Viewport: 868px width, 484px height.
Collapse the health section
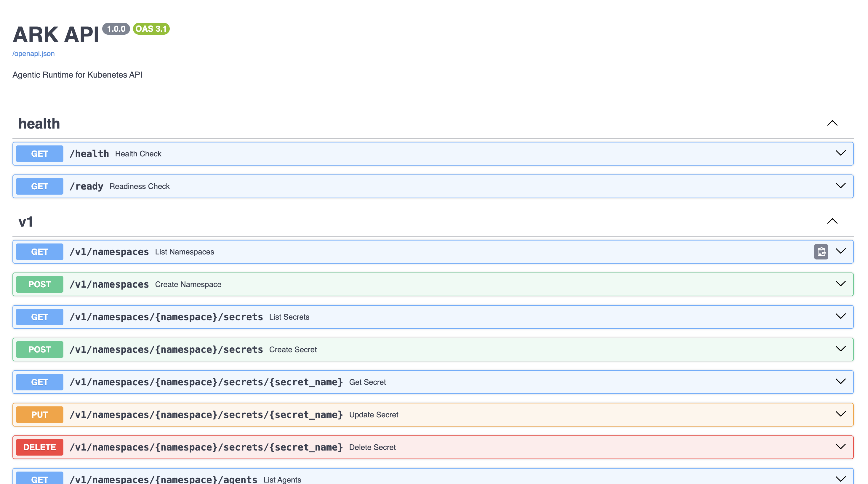[x=832, y=123]
